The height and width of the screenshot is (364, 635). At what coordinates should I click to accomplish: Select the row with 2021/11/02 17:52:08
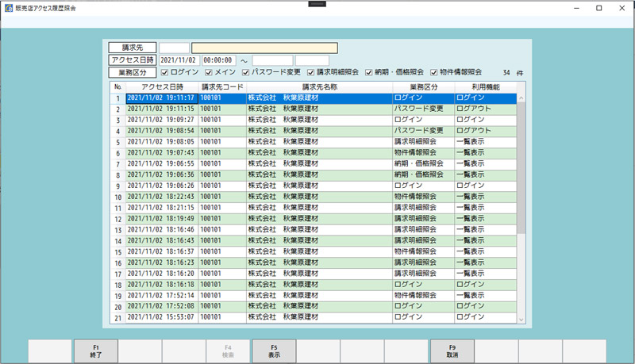pos(314,306)
